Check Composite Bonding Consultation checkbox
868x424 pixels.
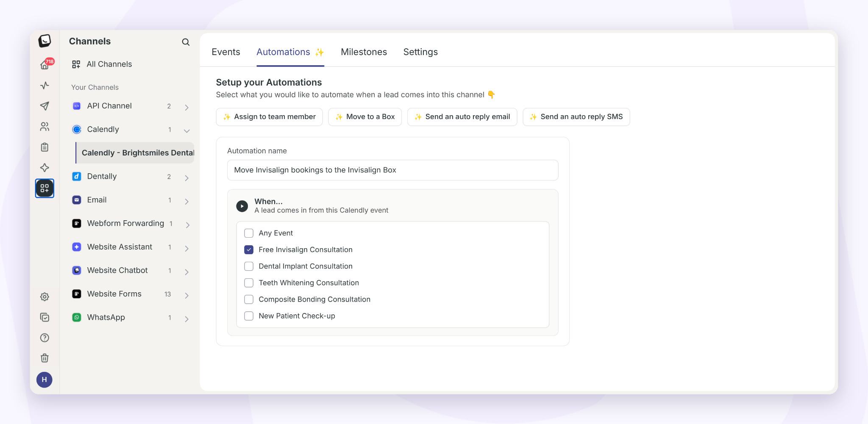point(249,299)
